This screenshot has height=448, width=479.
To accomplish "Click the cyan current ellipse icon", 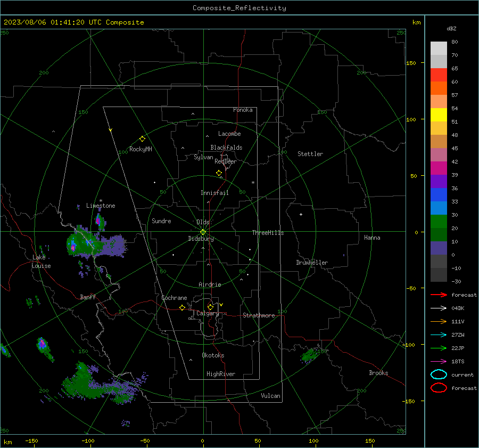I will click(x=439, y=374).
